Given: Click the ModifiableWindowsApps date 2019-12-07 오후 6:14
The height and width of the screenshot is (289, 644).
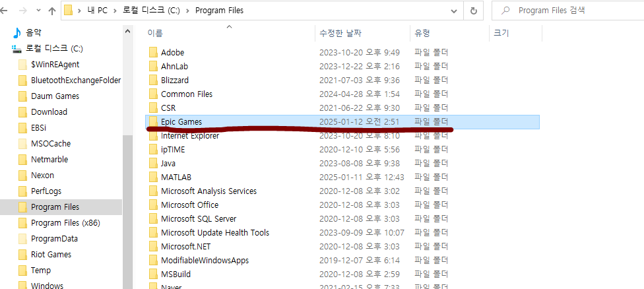Looking at the screenshot, I should pyautogui.click(x=360, y=260).
